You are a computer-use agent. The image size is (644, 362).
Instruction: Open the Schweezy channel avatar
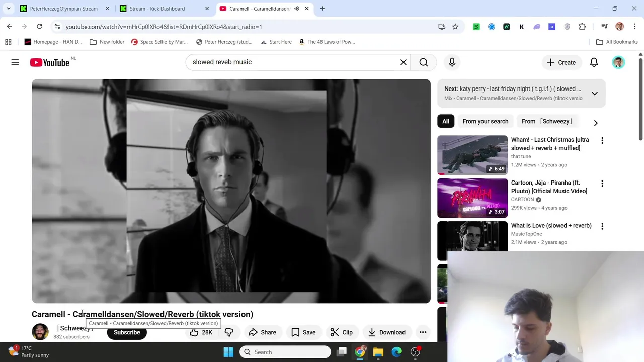[40, 332]
